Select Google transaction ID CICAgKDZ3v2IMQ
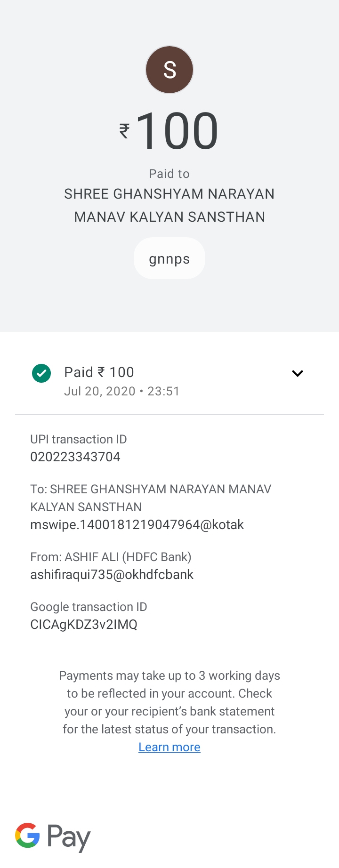The width and height of the screenshot is (339, 868). point(84,625)
